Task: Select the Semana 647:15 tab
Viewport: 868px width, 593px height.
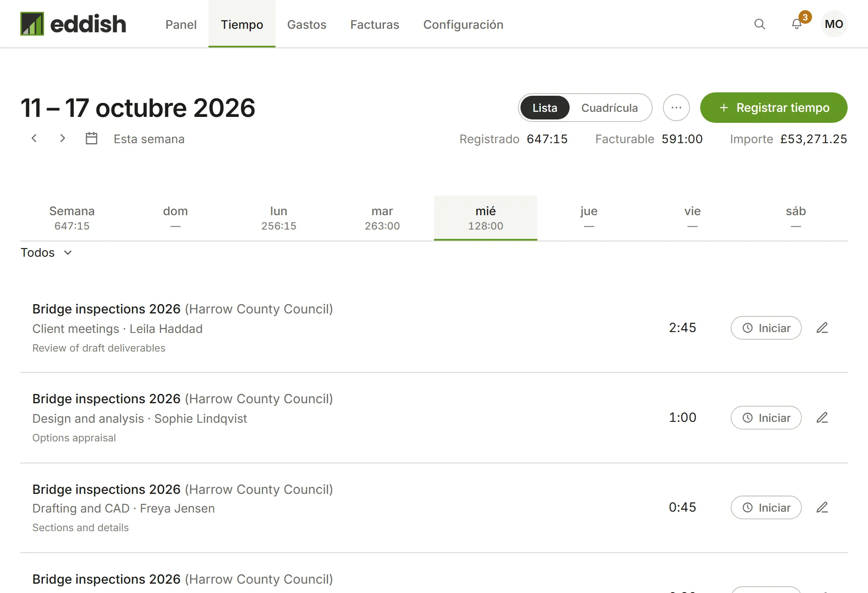Action: (72, 218)
